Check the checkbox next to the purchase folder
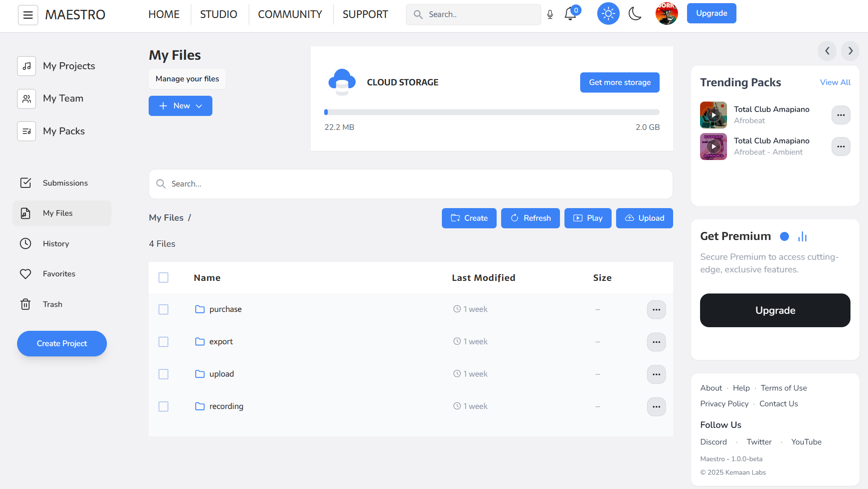 [163, 309]
